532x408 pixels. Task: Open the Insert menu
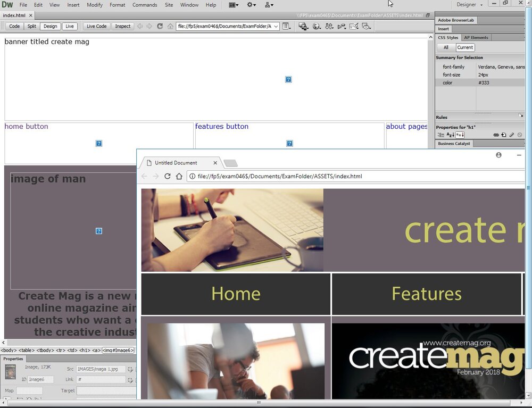(73, 5)
